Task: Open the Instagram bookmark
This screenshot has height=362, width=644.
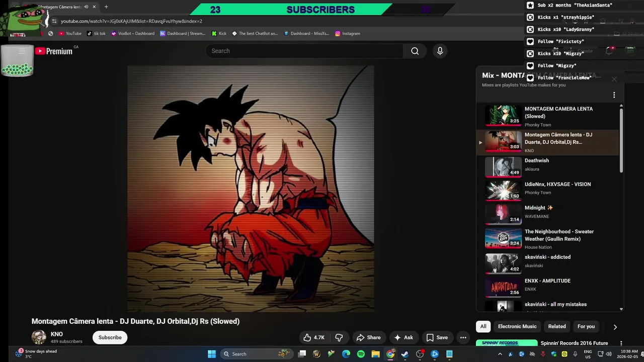Action: [348, 33]
